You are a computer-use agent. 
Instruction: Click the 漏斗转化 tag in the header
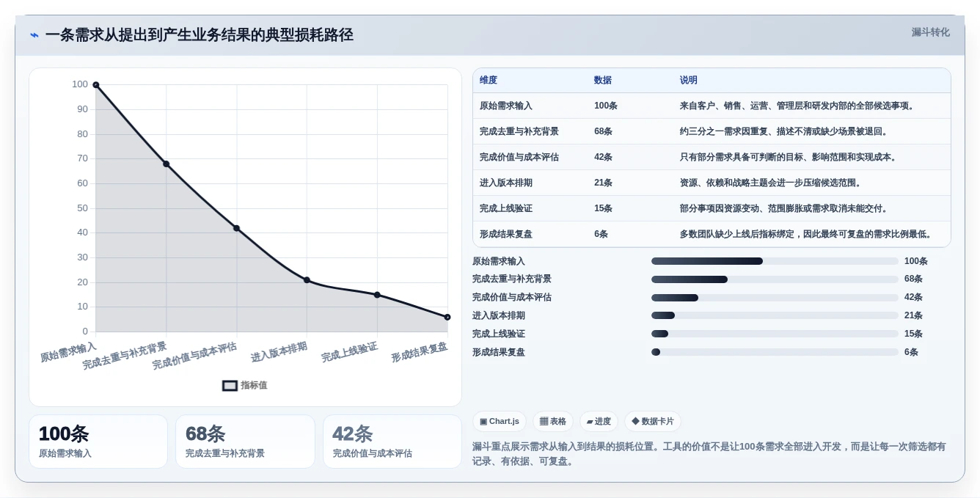click(931, 32)
